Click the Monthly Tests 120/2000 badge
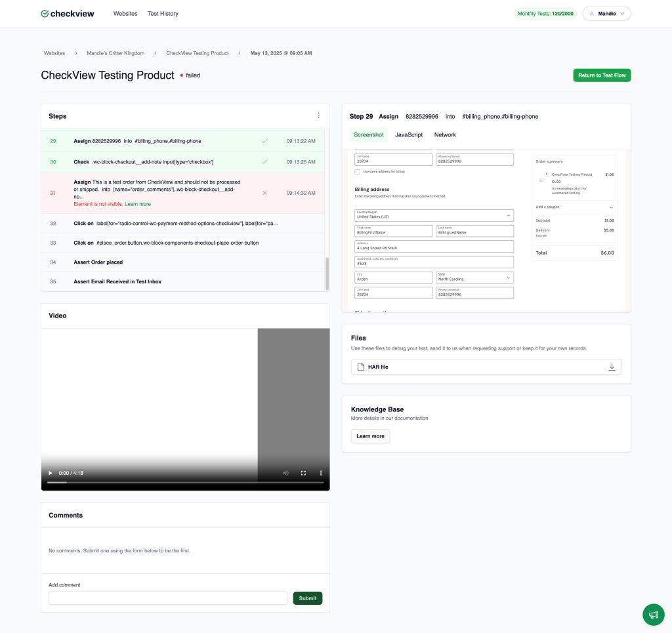The image size is (672, 633). pos(545,14)
